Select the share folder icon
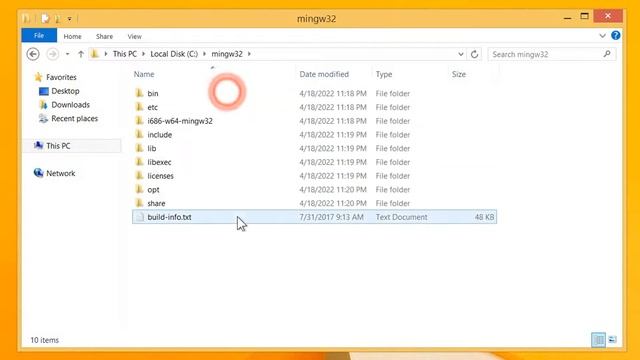Screen dimensions: 640x360 point(140,203)
